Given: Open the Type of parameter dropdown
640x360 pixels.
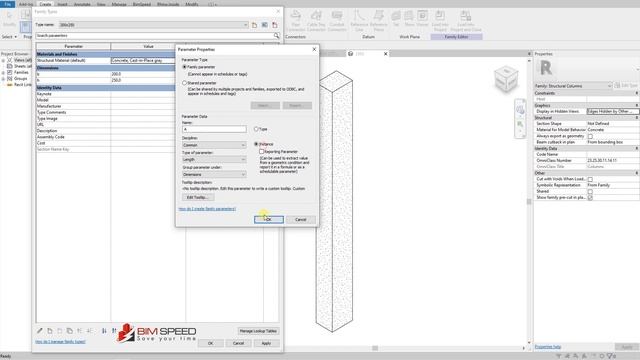Looking at the screenshot, I should pos(214,160).
